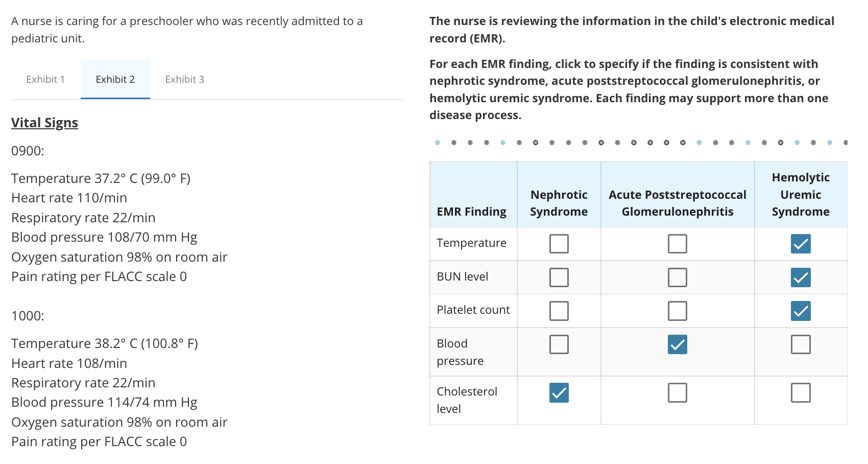The width and height of the screenshot is (868, 464).
Task: Uncheck Hemolytic Uremic Syndrome for BUN level
Action: [801, 277]
